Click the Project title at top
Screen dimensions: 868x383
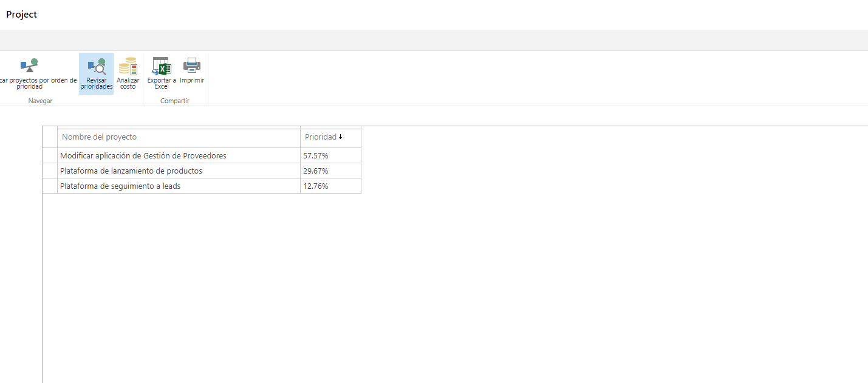22,15
